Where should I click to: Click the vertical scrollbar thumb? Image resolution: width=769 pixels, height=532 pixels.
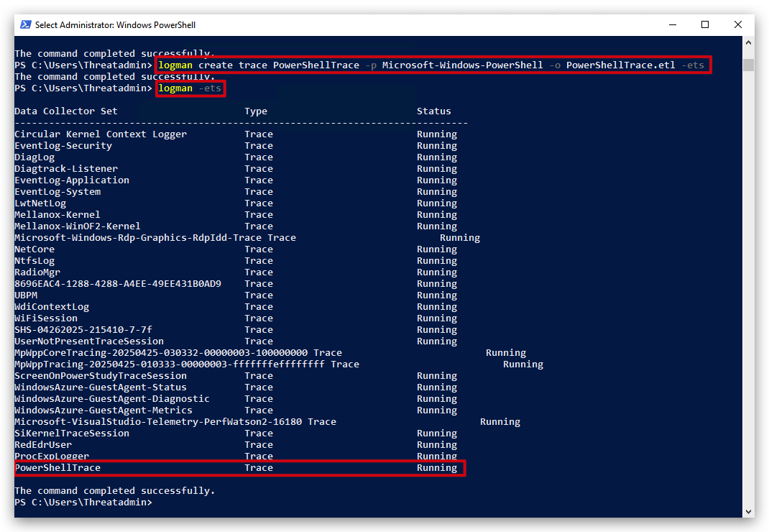click(748, 65)
